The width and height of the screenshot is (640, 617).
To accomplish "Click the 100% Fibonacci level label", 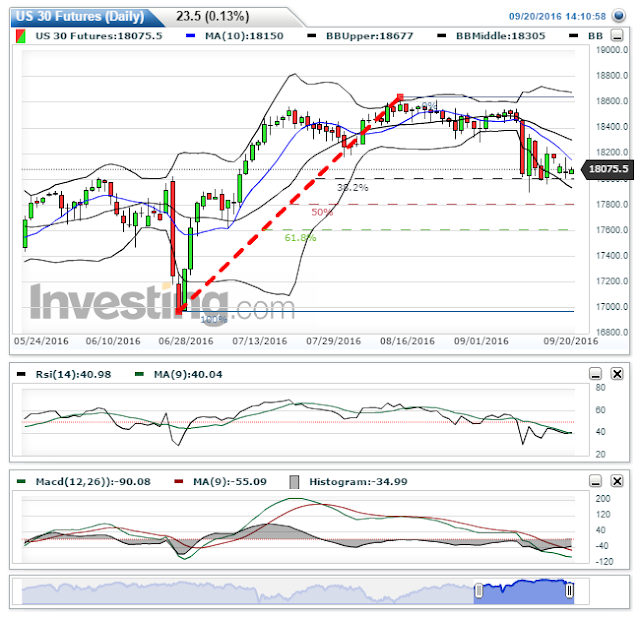I will (213, 320).
